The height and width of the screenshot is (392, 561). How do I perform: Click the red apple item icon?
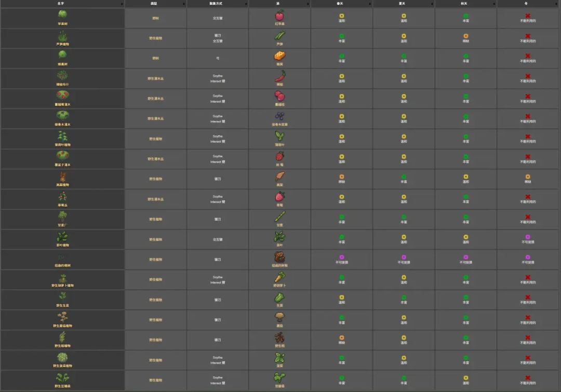pos(279,16)
